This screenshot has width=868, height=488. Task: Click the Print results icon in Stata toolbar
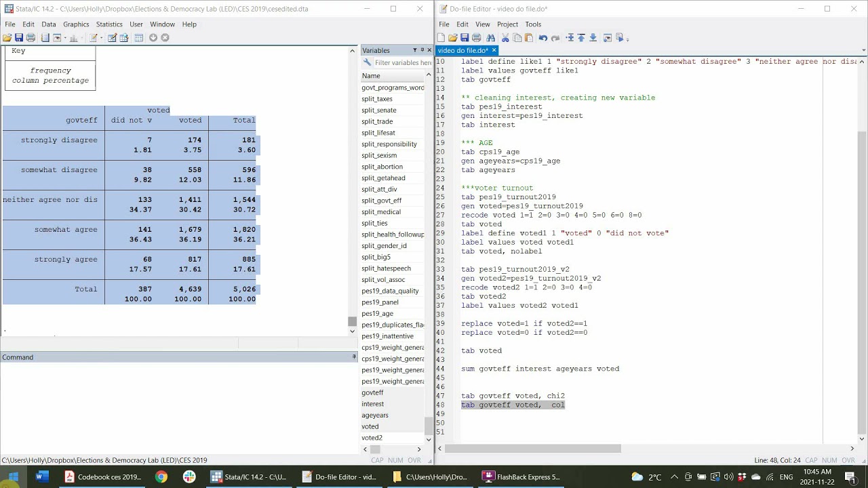pyautogui.click(x=31, y=38)
